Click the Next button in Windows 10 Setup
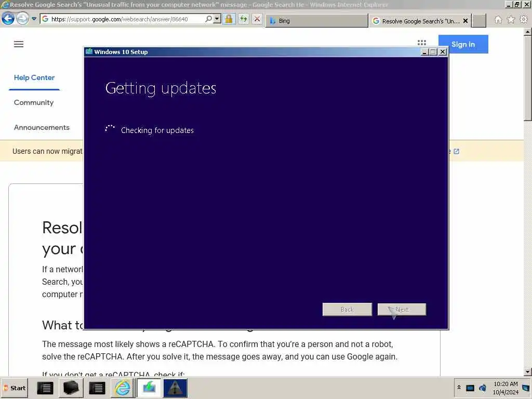This screenshot has height=399, width=532. (x=402, y=310)
